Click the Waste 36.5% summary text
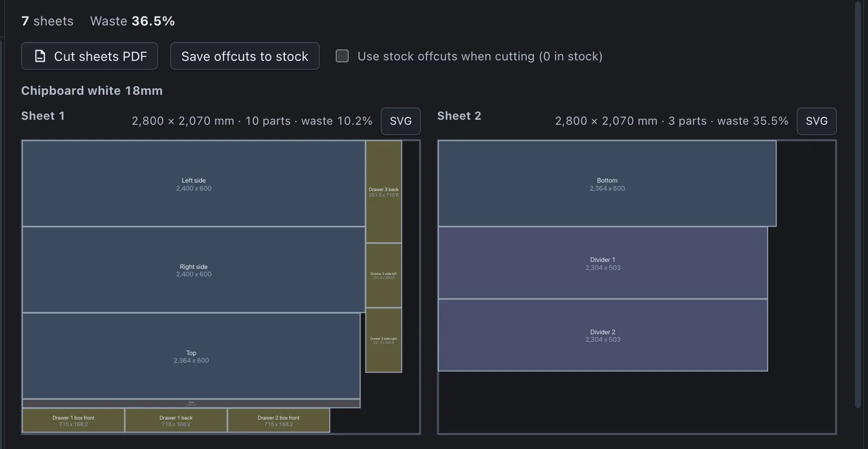Image resolution: width=868 pixels, height=449 pixels. [132, 21]
